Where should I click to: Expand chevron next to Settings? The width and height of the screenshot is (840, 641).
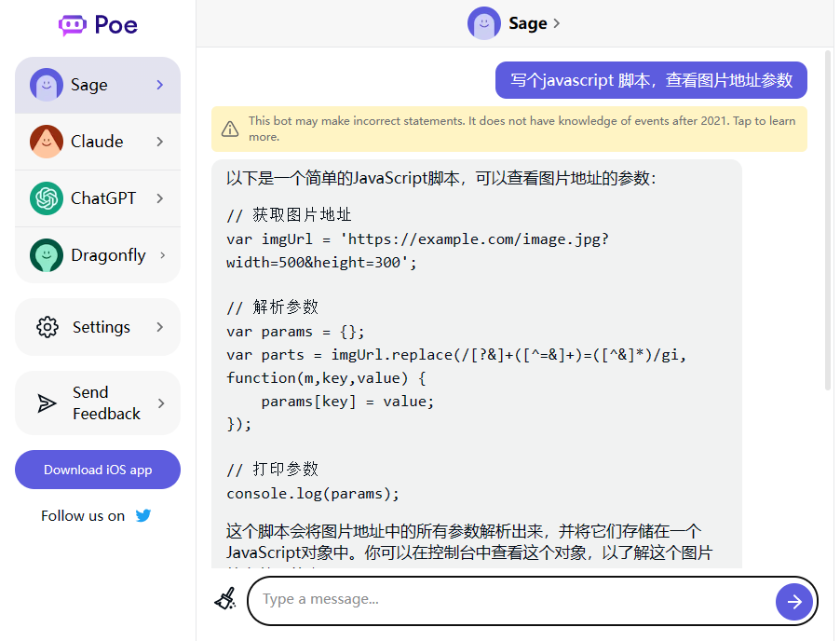(x=160, y=327)
